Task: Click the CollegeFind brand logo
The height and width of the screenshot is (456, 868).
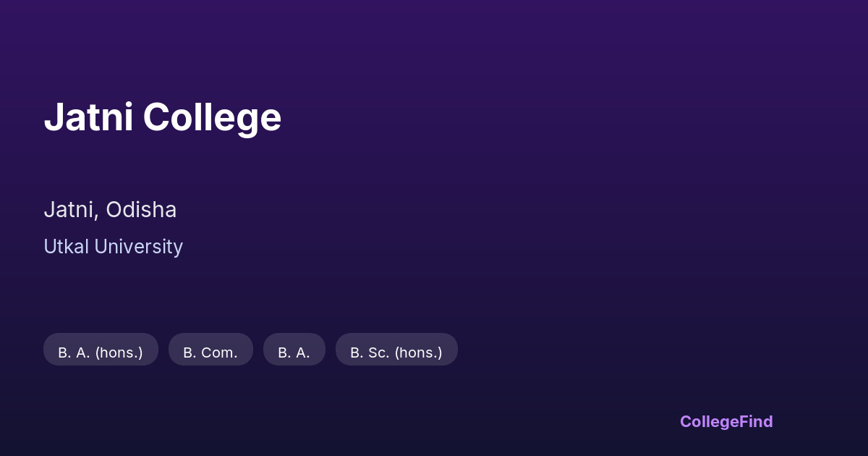Action: pyautogui.click(x=726, y=421)
